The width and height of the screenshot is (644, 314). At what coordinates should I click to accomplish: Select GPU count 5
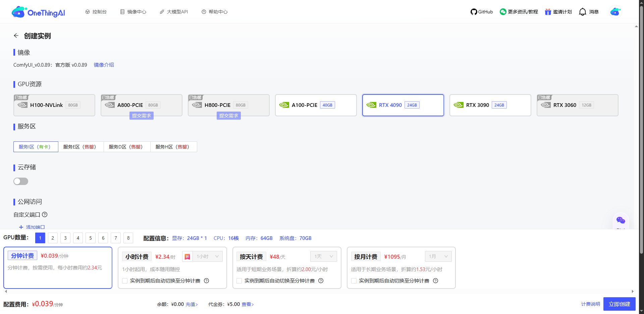[x=90, y=238]
